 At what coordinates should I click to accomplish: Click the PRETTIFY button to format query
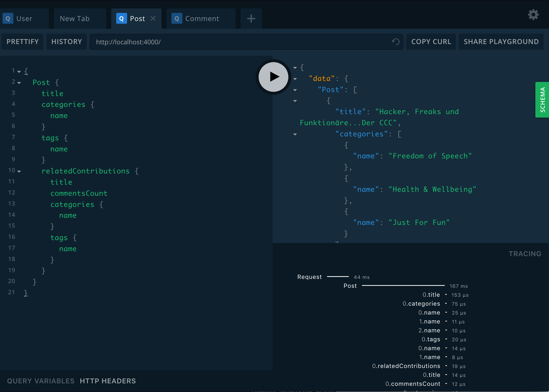23,41
